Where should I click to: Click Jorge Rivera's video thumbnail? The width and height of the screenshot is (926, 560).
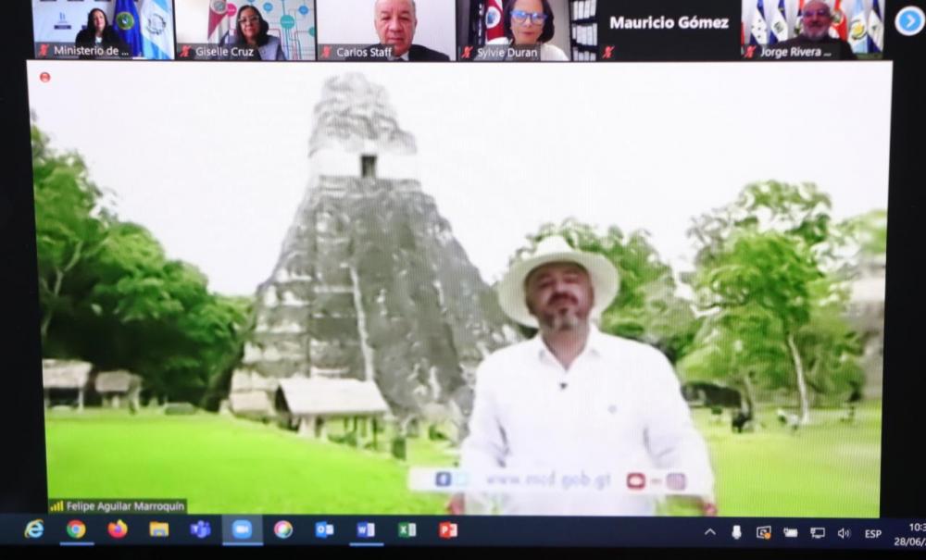[x=812, y=28]
